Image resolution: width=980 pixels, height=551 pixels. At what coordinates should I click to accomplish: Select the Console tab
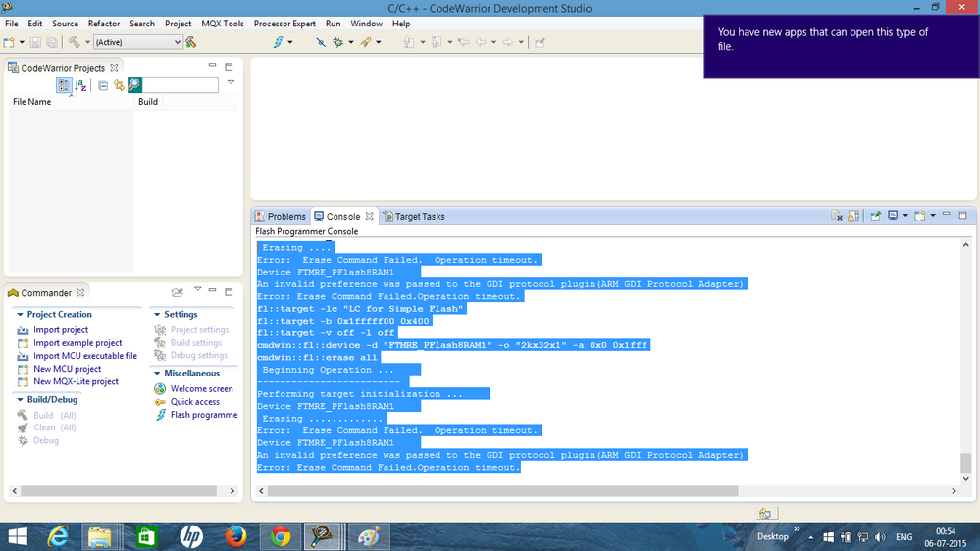[343, 216]
